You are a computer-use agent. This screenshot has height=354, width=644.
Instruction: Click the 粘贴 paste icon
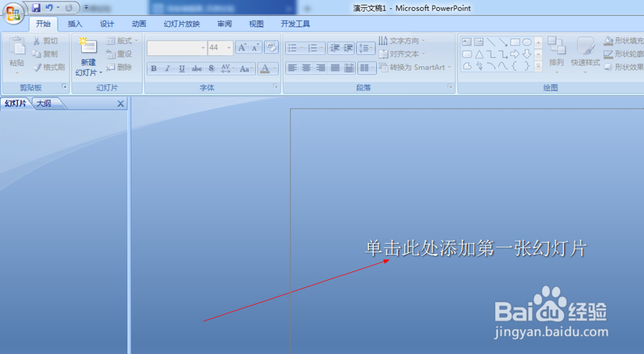(17, 46)
